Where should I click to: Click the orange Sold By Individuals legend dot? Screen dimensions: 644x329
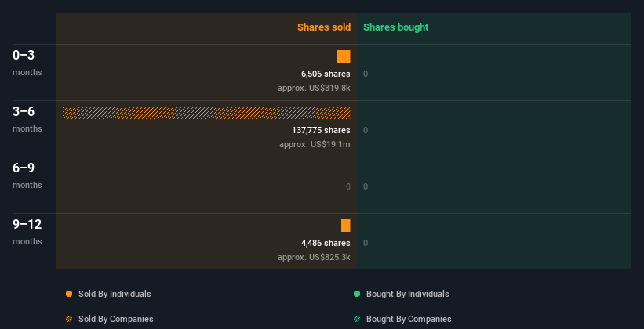(69, 294)
